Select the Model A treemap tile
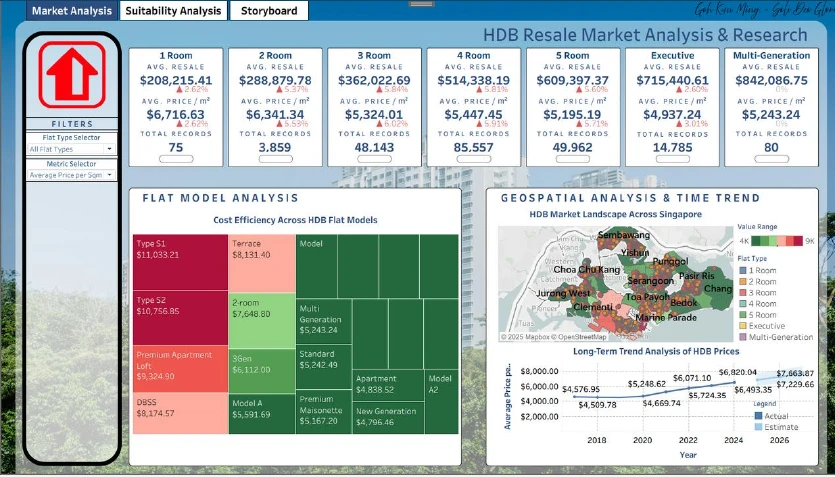 (262, 414)
